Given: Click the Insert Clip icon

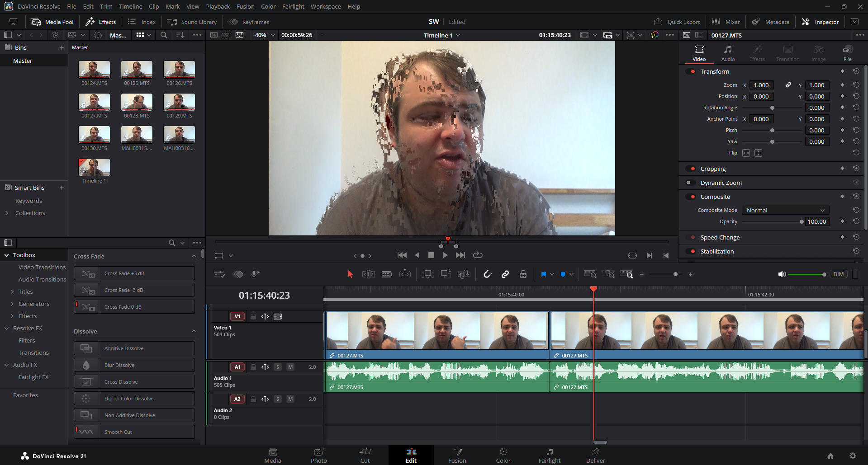Looking at the screenshot, I should tap(427, 274).
